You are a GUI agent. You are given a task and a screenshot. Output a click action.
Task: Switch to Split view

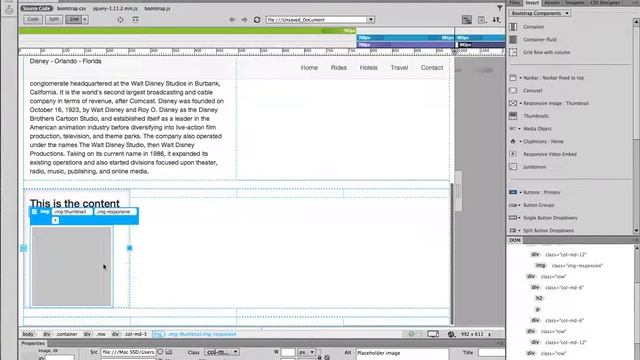coord(54,19)
